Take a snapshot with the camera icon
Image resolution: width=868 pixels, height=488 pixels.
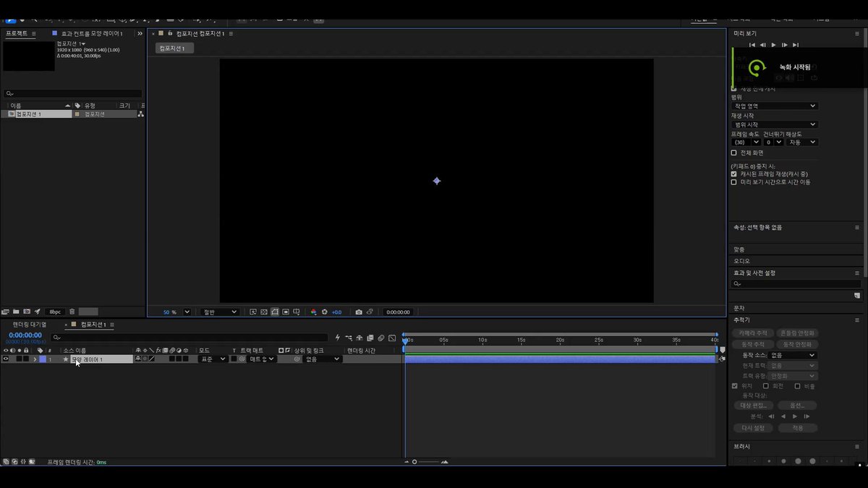(358, 312)
